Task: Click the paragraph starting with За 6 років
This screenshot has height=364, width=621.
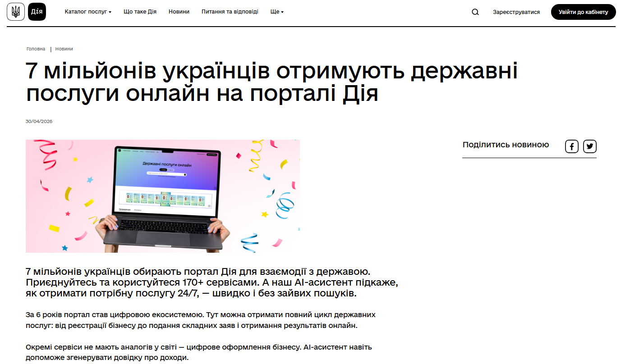Action: [x=201, y=320]
